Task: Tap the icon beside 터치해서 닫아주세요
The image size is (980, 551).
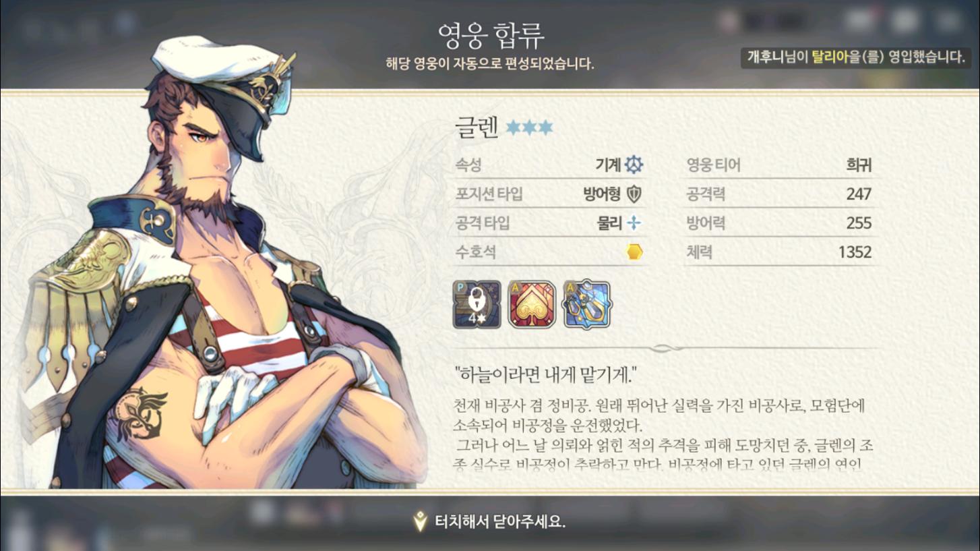Action: 421,521
